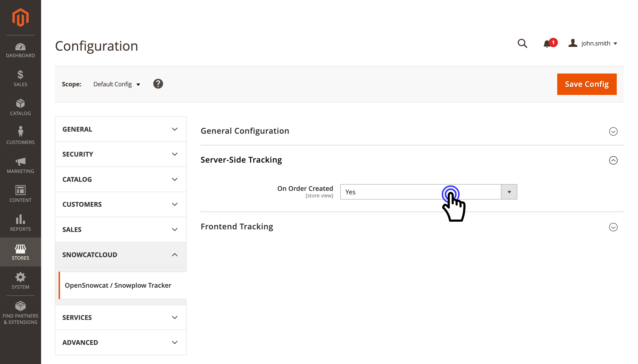Select OpenSnowcat / Snowplow Tracker link
The height and width of the screenshot is (364, 638).
(118, 285)
